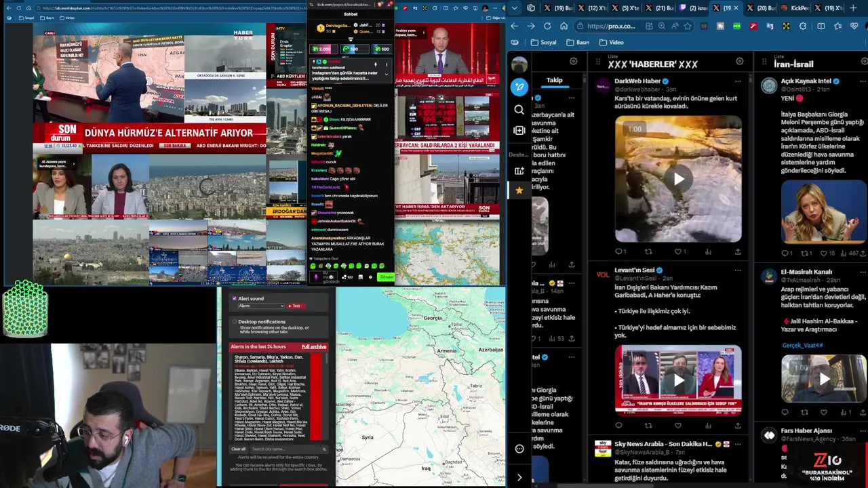
Task: Switch to the Twitch '(2) israe' browser tab
Action: (x=694, y=8)
